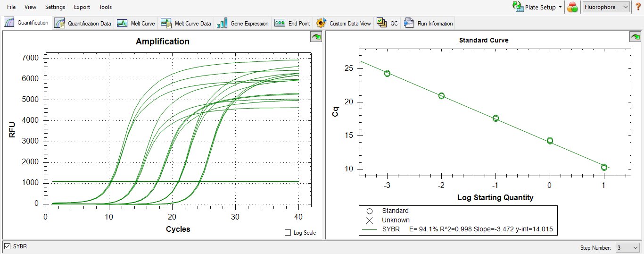Click the QC checkmark icon
Image resolution: width=644 pixels, height=254 pixels.
click(x=381, y=23)
